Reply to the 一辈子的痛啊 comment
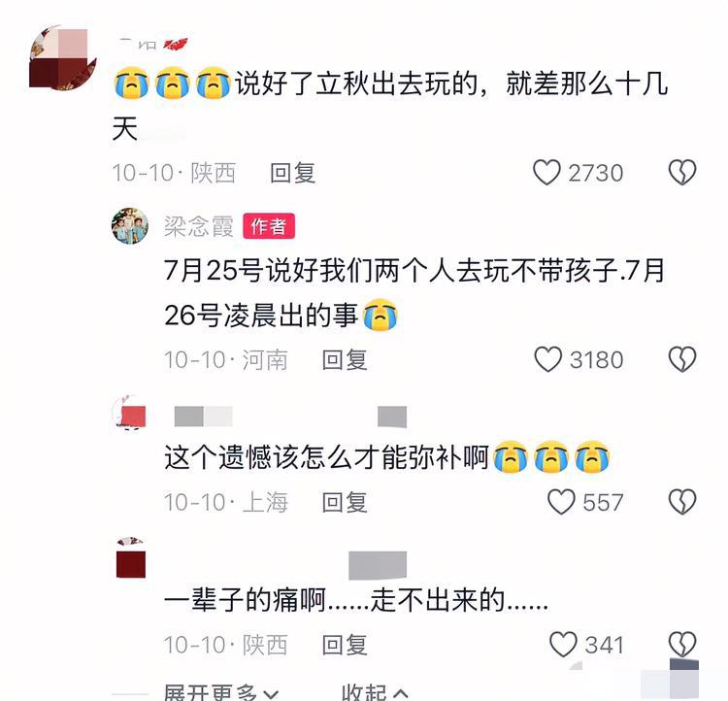The height and width of the screenshot is (701, 728). (x=345, y=645)
